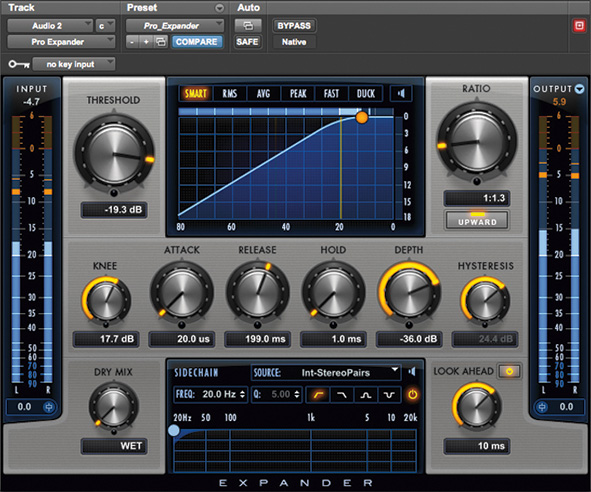
Task: Click the input phase invert icon
Action: pos(49,407)
